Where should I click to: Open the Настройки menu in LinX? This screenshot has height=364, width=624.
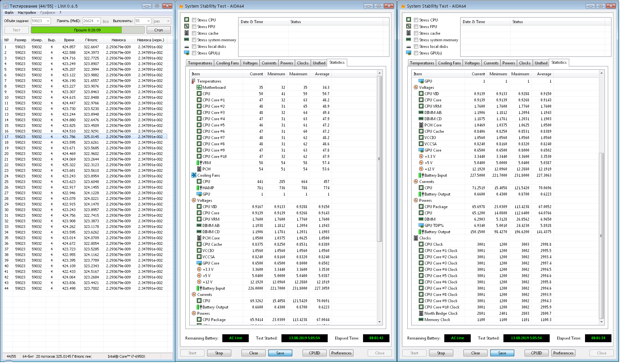(27, 13)
